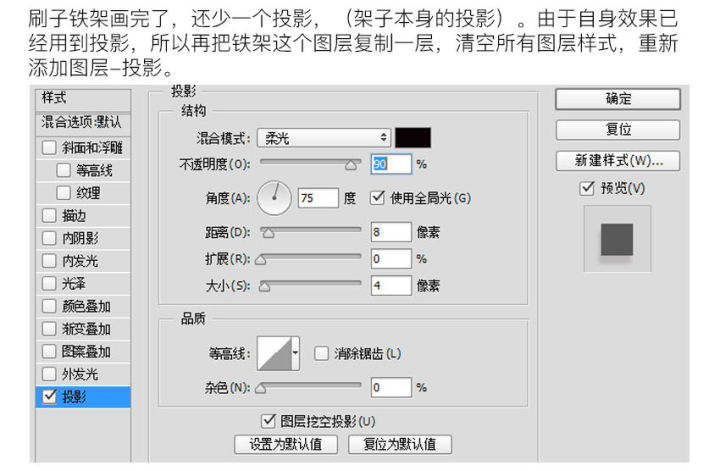Screen dimensions: 720x471
Task: Click the 新建样式(W)... button
Action: click(617, 161)
